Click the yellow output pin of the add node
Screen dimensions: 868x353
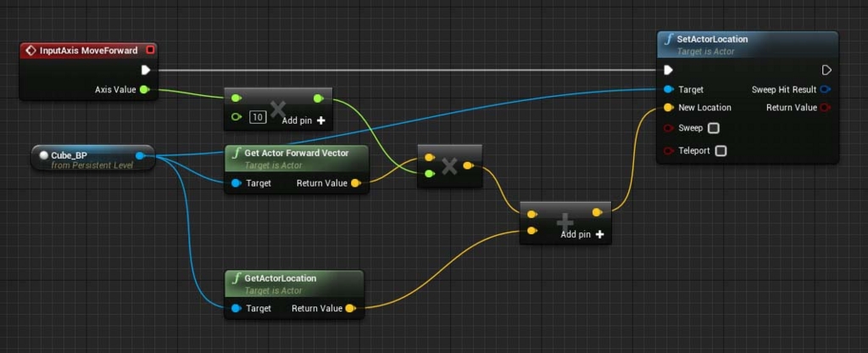(598, 212)
